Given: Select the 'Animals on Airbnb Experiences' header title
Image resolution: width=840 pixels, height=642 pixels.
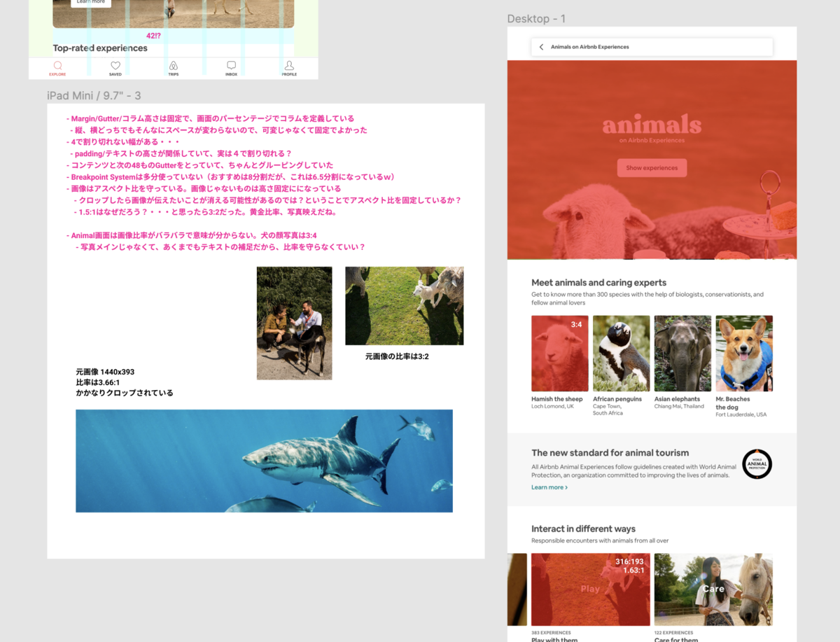Looking at the screenshot, I should (590, 47).
